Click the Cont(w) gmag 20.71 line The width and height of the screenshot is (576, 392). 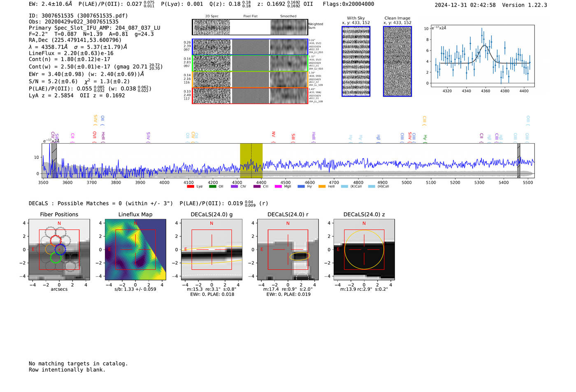tap(96, 66)
